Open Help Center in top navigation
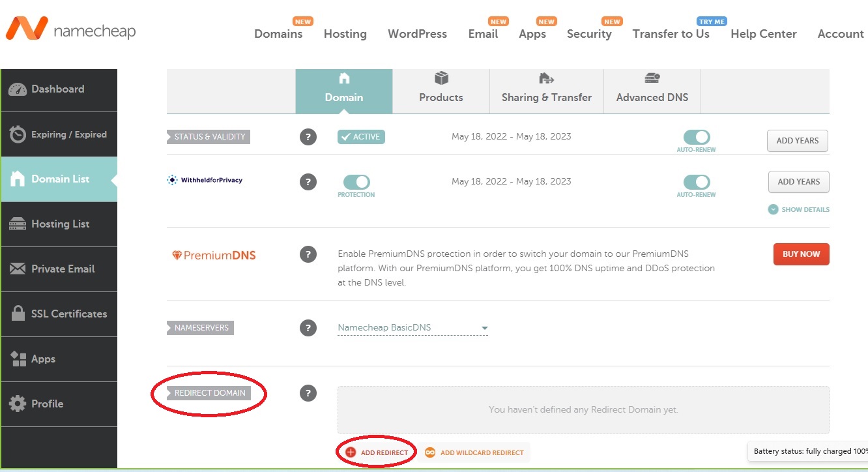This screenshot has height=472, width=868. (x=764, y=34)
